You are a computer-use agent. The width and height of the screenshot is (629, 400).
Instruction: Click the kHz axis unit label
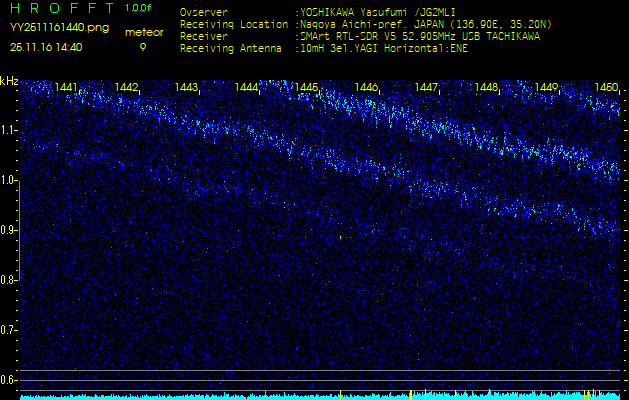pos(9,80)
